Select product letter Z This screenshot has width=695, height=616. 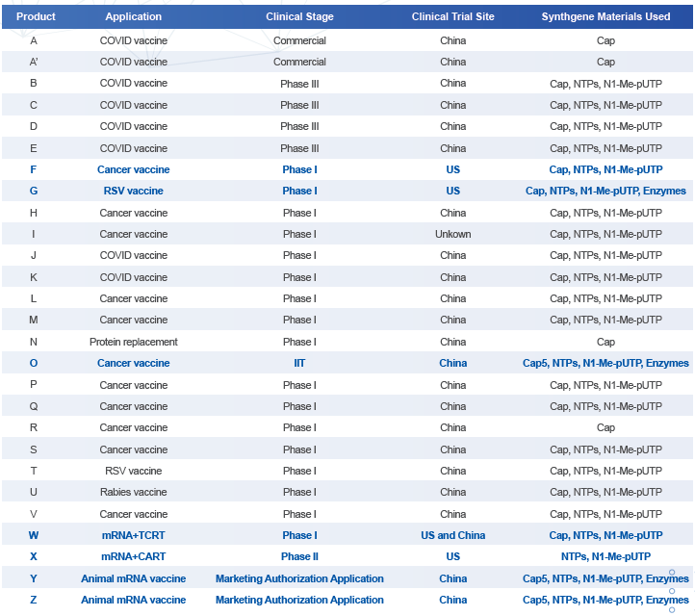tap(34, 600)
